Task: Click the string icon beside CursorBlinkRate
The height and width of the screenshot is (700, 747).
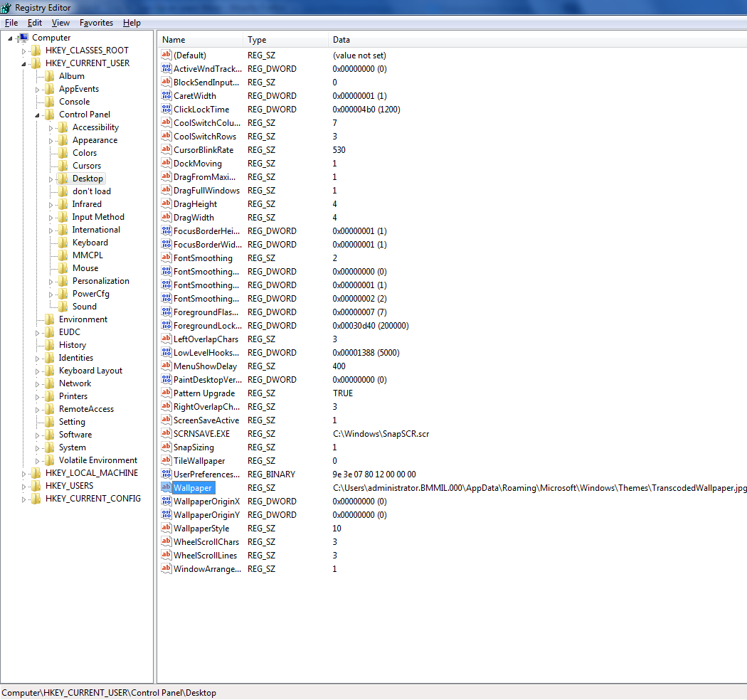Action: point(166,149)
